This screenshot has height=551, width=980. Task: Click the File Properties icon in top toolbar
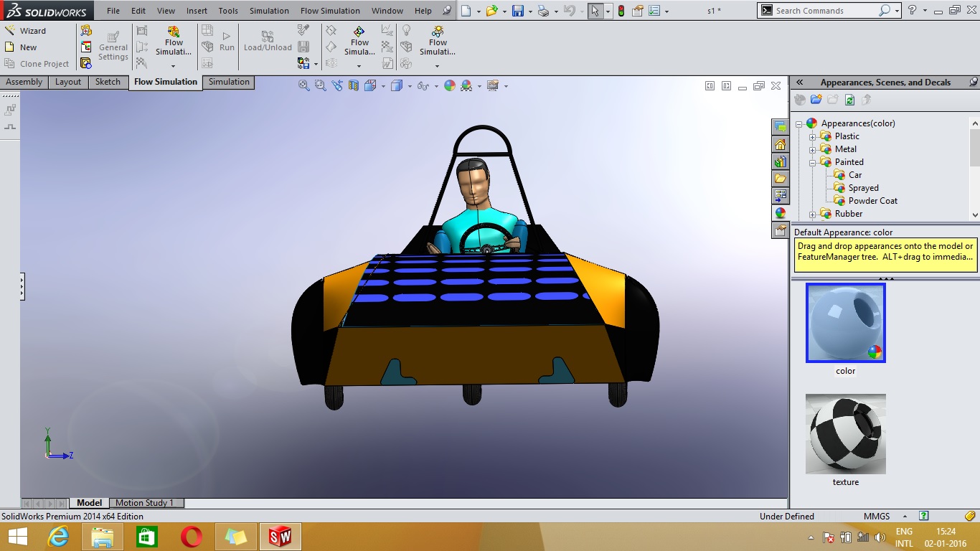pyautogui.click(x=636, y=11)
